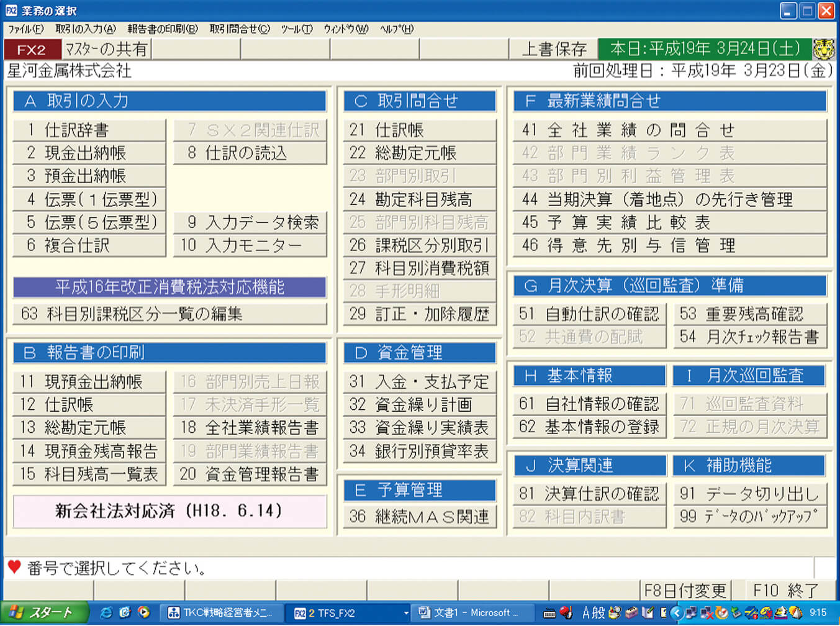840x626 pixels.
Task: Open 32 資金繰り計画
Action: click(x=419, y=404)
